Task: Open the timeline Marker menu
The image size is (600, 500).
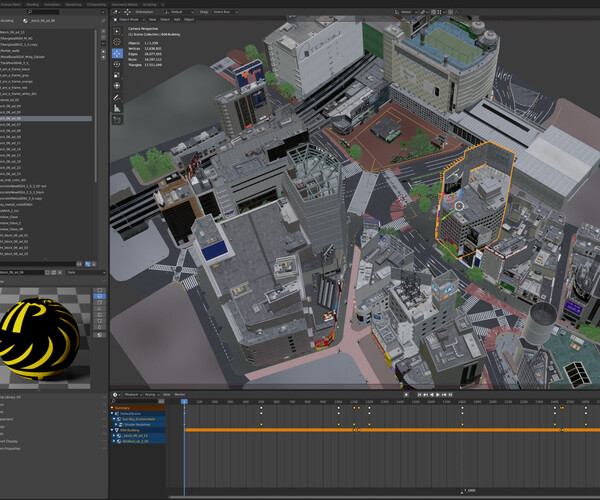Action: point(179,394)
